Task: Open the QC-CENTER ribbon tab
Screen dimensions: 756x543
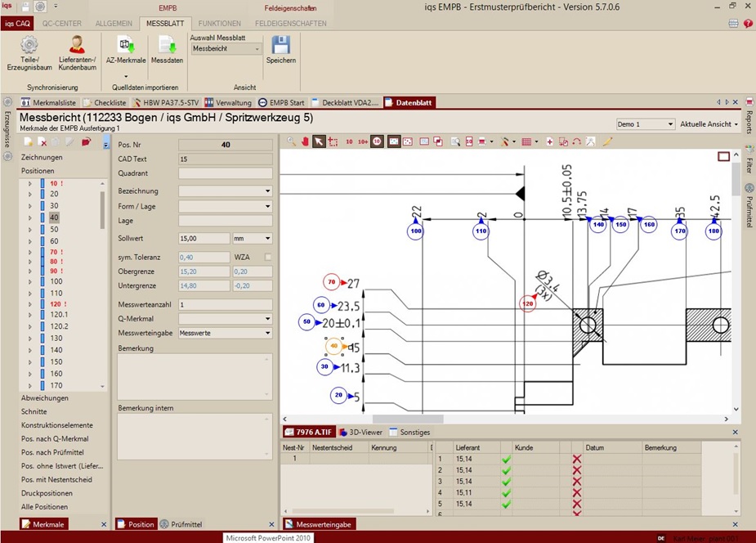Action: 62,23
